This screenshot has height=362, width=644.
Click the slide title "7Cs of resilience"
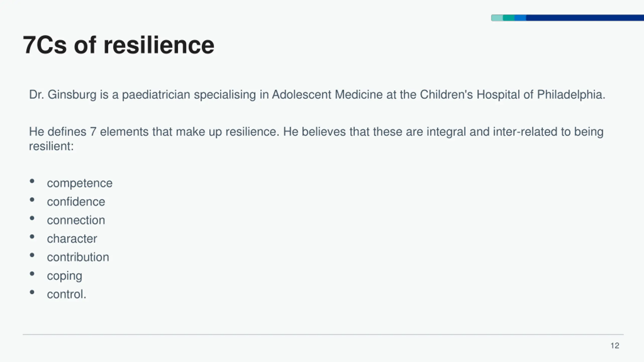point(118,45)
